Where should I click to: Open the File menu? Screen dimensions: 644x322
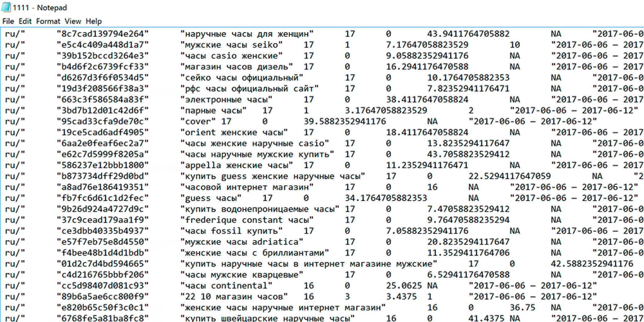[x=8, y=21]
